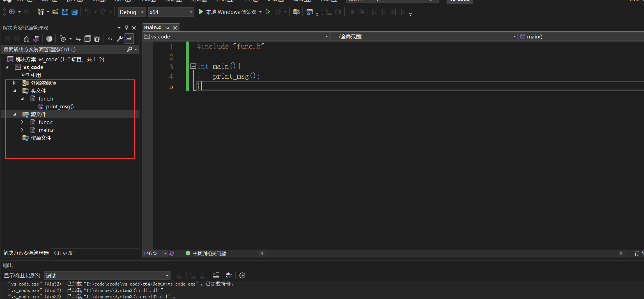Screen dimensions: 644x299
Task: Open the main() member dropdown
Action: tap(581, 36)
